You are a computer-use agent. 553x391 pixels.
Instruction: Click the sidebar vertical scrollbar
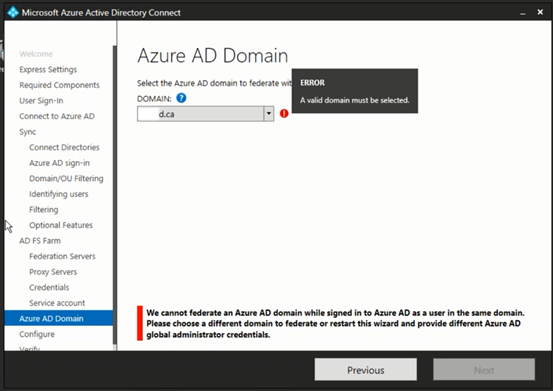[x=115, y=194]
